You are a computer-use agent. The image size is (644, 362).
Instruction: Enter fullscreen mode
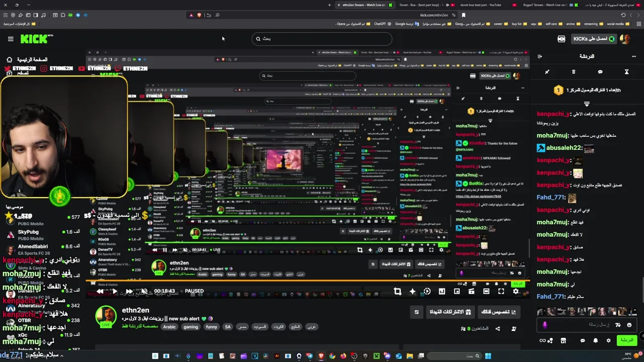[x=501, y=291]
